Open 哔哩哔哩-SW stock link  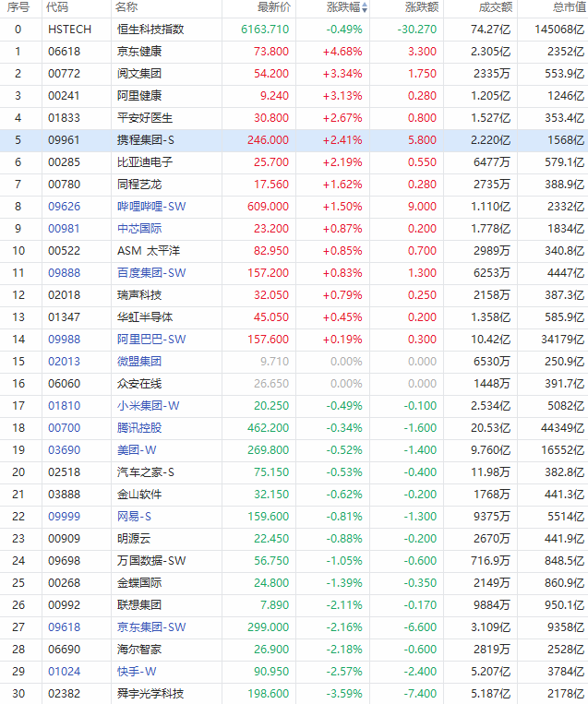(151, 207)
